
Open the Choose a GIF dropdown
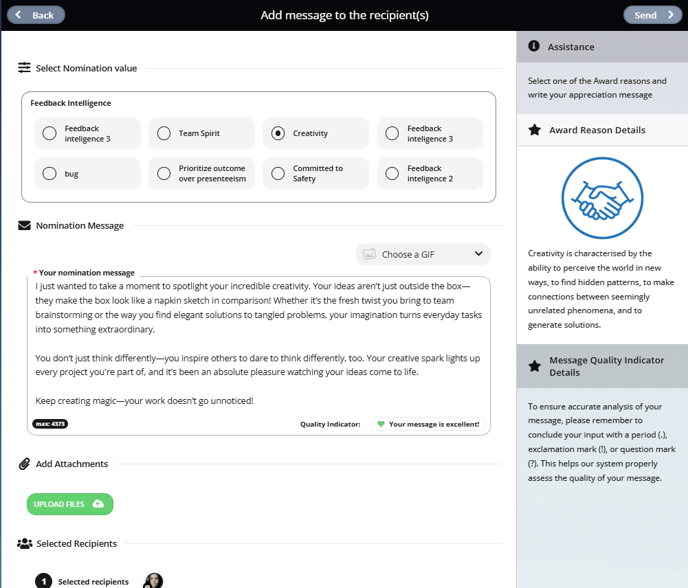[x=423, y=254]
